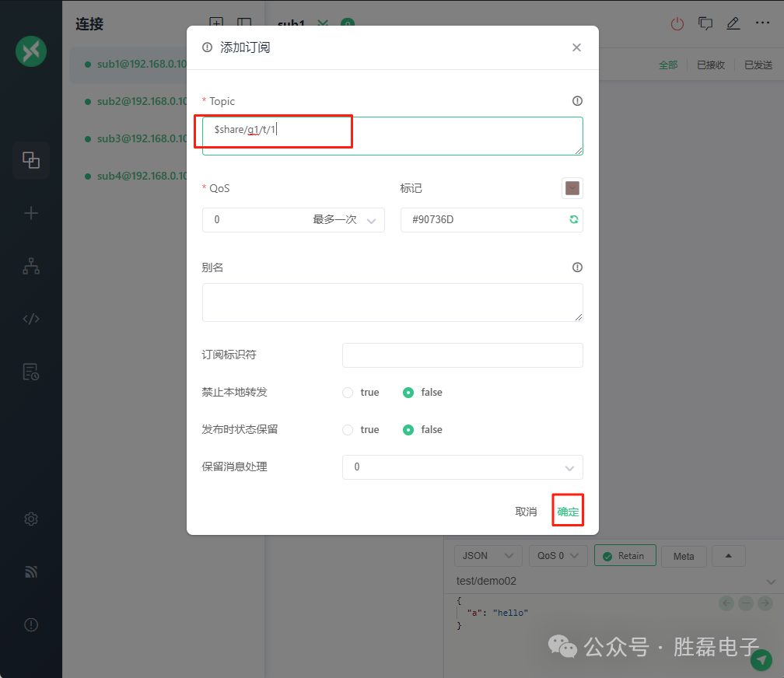784x678 pixels.
Task: Click the 别名 alias text area
Action: [x=393, y=302]
